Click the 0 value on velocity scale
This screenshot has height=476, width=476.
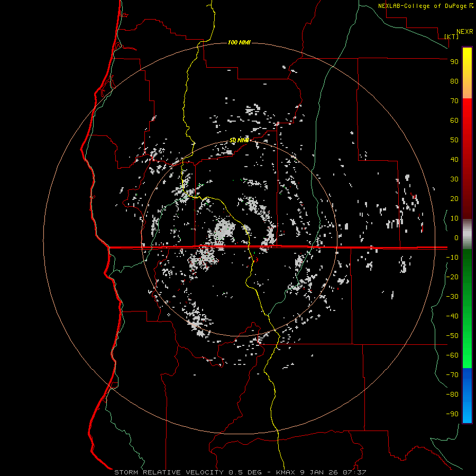click(x=456, y=238)
